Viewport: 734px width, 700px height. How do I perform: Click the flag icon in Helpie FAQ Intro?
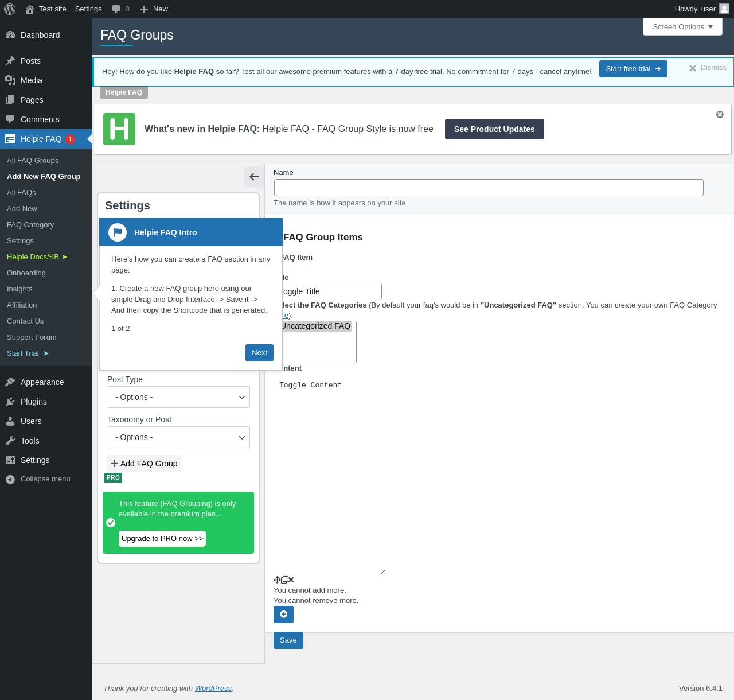click(x=118, y=232)
